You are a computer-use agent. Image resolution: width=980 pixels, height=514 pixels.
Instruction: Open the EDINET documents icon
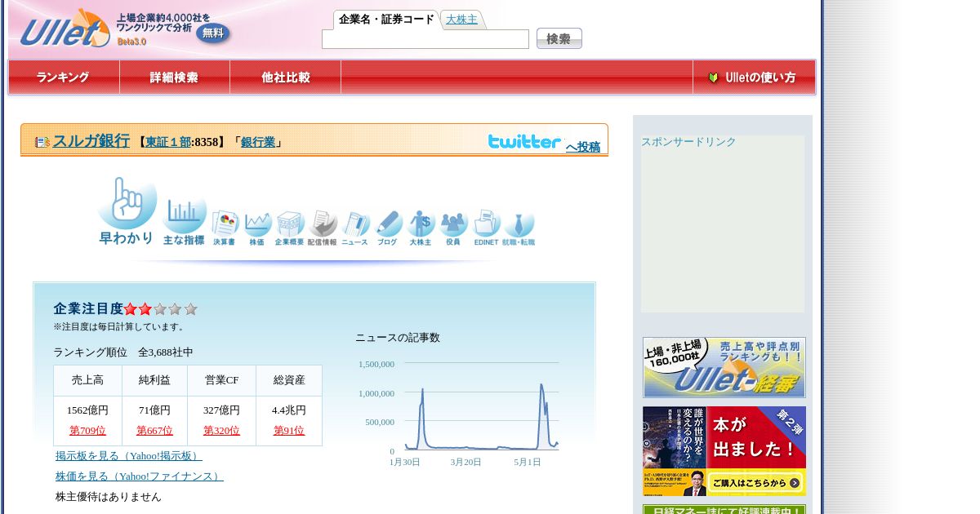[x=487, y=228]
